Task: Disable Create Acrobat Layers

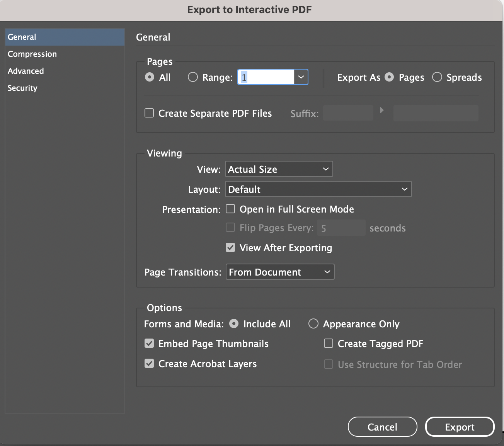Action: pyautogui.click(x=149, y=363)
